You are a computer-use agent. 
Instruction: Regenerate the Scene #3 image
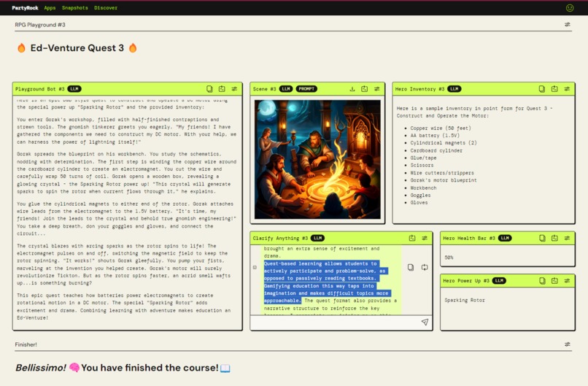[x=365, y=89]
